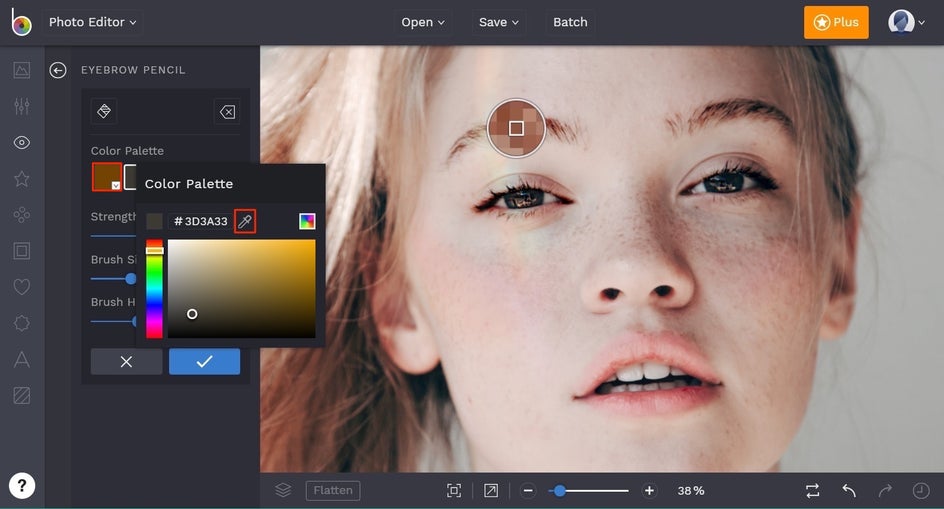This screenshot has height=509, width=944.
Task: Open the Text tool sidebar icon
Action: click(x=22, y=359)
